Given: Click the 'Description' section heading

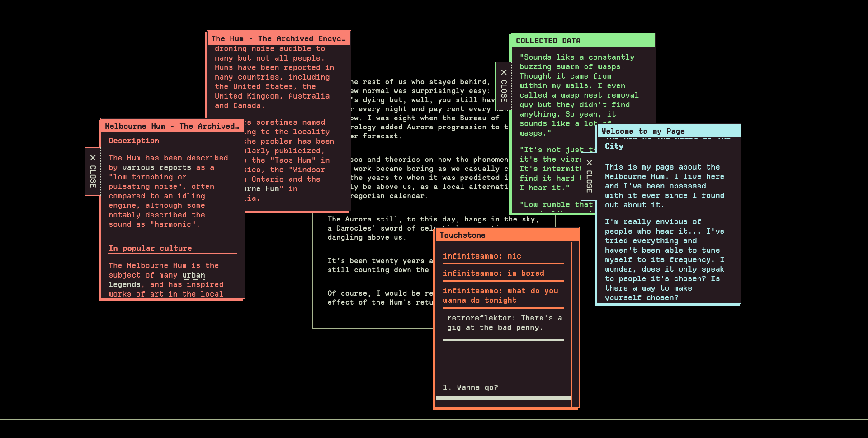Looking at the screenshot, I should tap(134, 141).
